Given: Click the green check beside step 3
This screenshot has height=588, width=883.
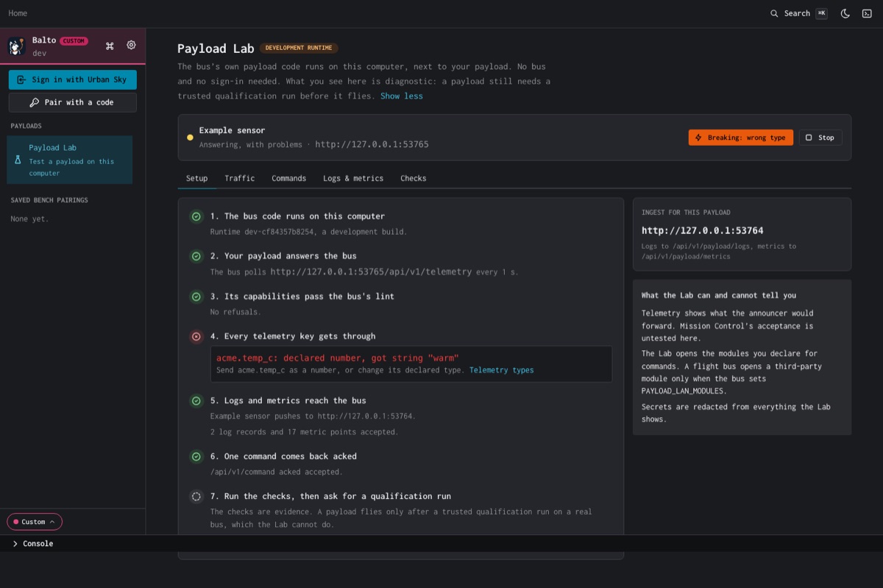Looking at the screenshot, I should [x=196, y=297].
